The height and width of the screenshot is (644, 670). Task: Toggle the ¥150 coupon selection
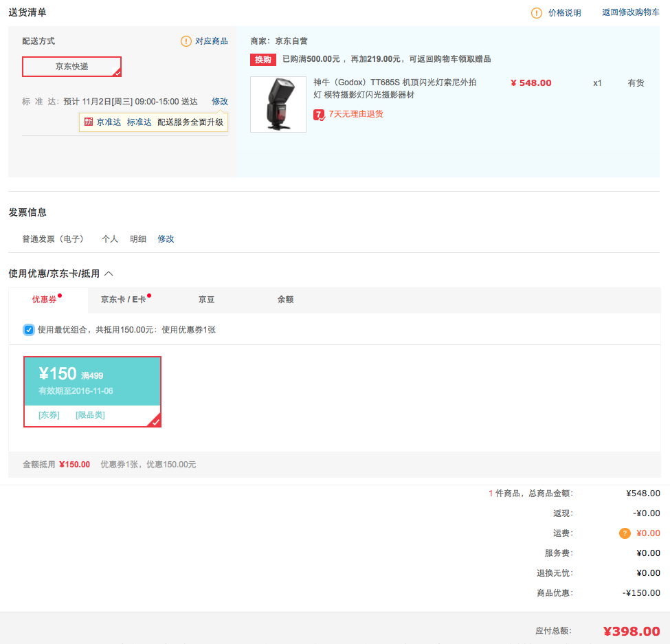point(92,392)
